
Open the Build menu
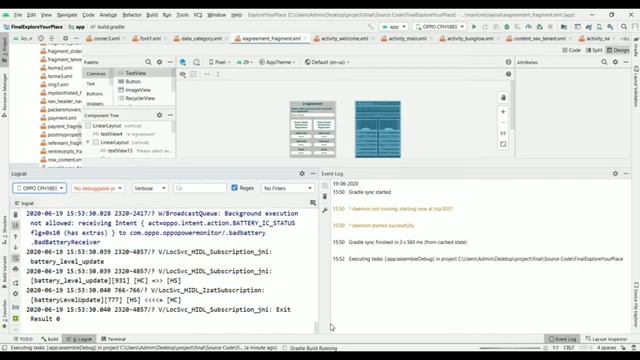pyautogui.click(x=152, y=15)
